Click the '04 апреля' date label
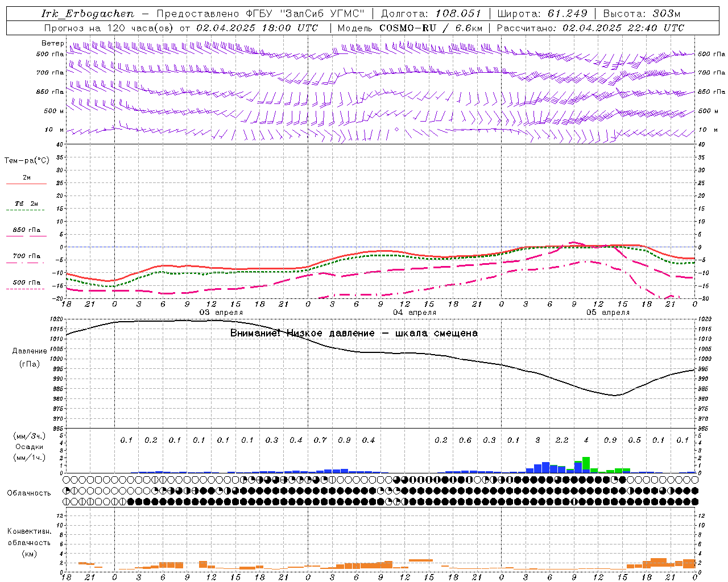 point(415,312)
